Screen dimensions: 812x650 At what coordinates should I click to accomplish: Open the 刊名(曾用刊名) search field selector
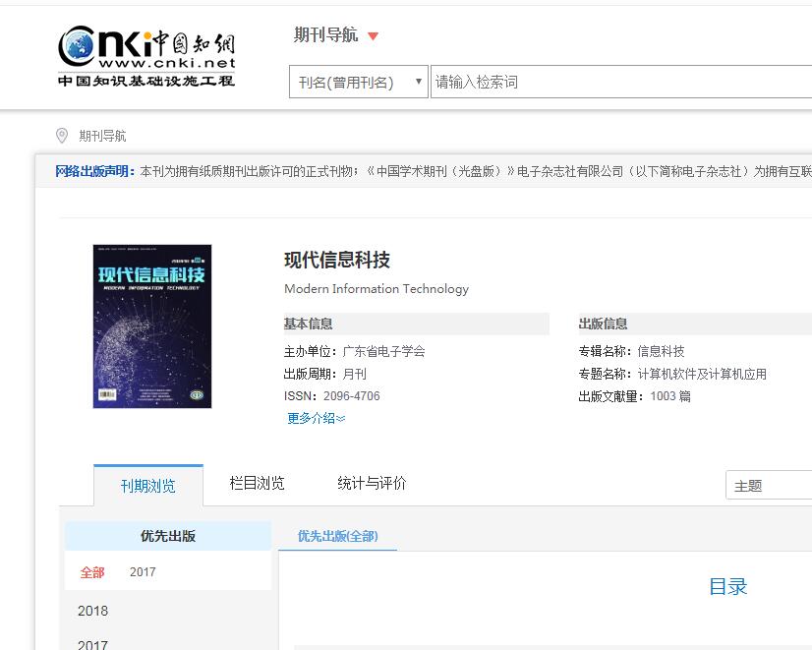[x=359, y=83]
